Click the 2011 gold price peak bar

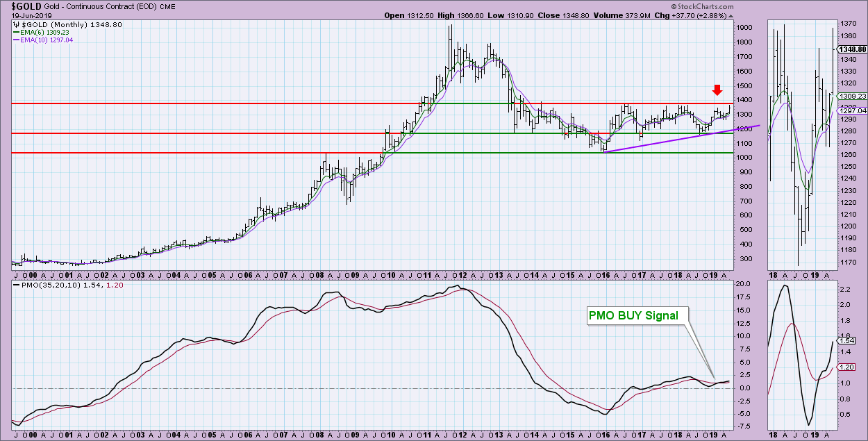(451, 42)
